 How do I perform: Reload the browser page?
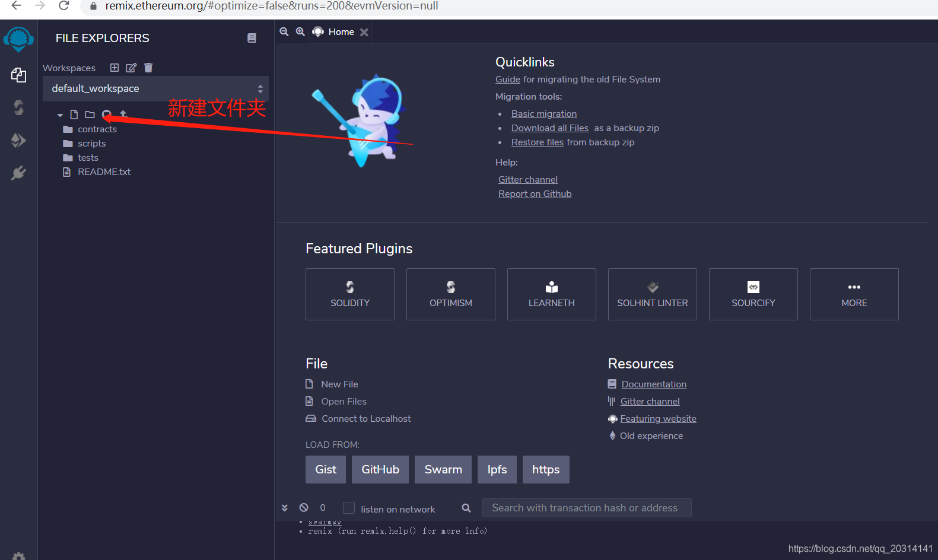coord(64,6)
